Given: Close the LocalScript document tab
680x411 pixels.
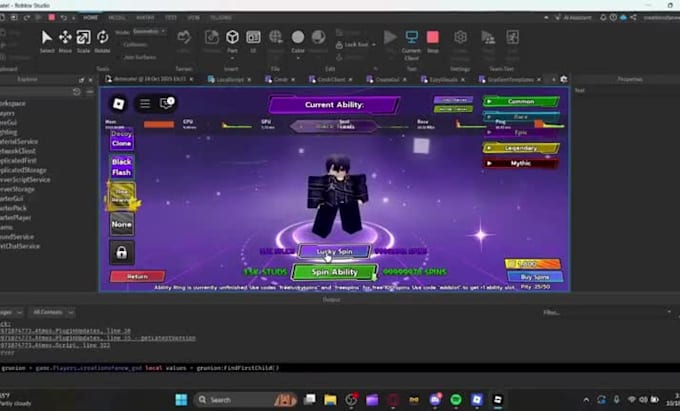Looking at the screenshot, I should [249, 80].
